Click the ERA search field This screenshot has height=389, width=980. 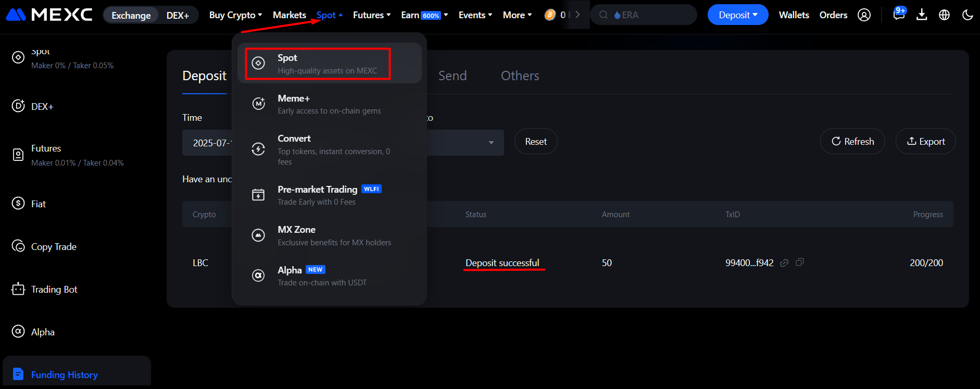pyautogui.click(x=644, y=15)
